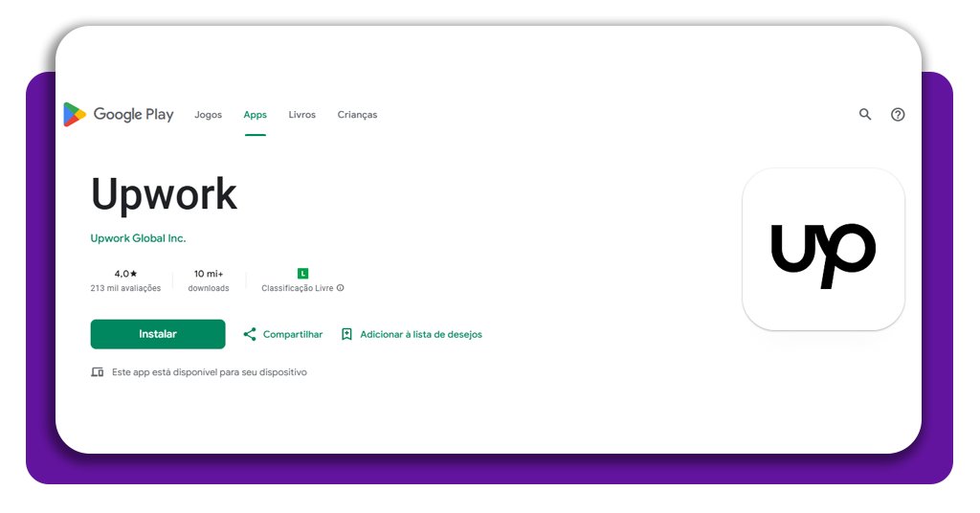Click the share icon beside Compartilhar
The height and width of the screenshot is (513, 980).
point(250,334)
